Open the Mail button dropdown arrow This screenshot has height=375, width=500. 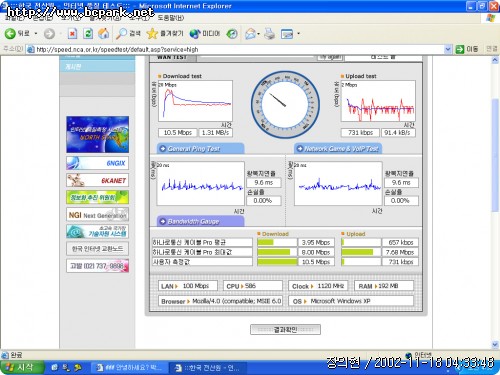click(258, 34)
